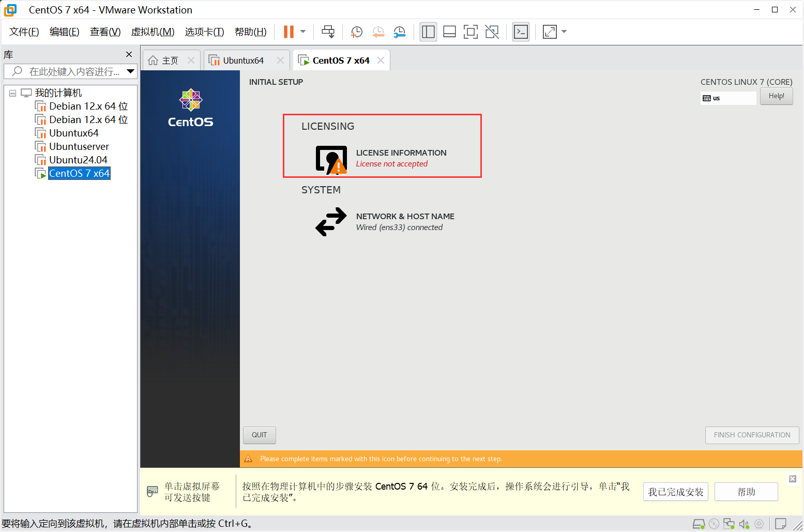Switch to Unity mode

click(x=492, y=32)
